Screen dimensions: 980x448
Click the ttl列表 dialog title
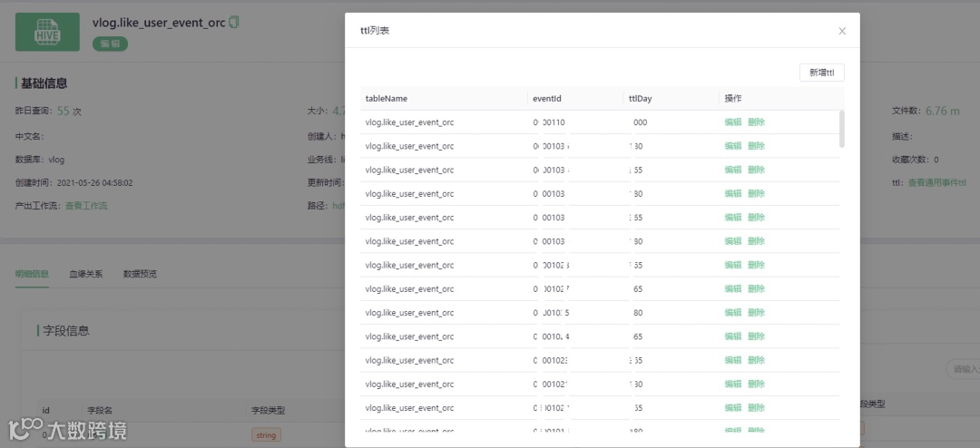[x=375, y=31]
